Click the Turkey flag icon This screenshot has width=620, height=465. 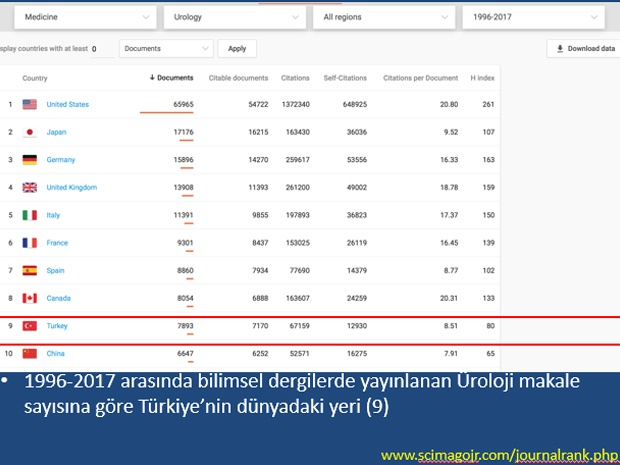(29, 326)
